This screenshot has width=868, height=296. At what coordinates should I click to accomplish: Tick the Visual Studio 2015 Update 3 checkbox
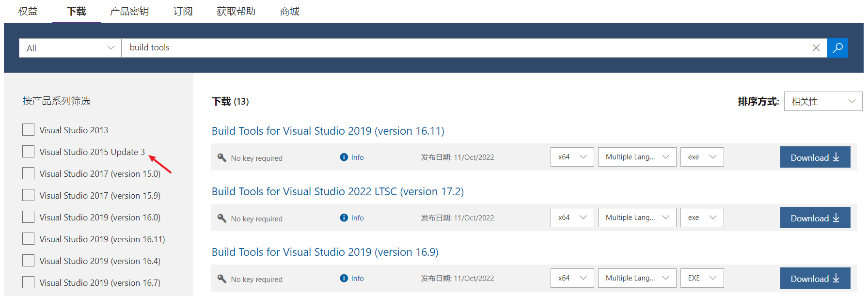(x=29, y=152)
